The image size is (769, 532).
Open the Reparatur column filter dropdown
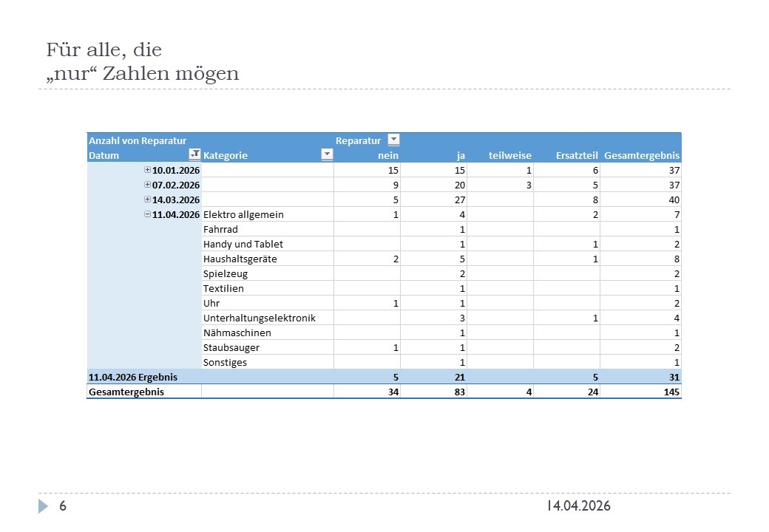tap(393, 140)
